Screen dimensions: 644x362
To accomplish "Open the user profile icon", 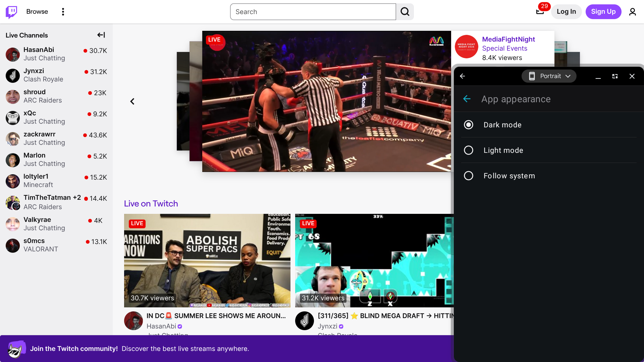I will coord(632,12).
